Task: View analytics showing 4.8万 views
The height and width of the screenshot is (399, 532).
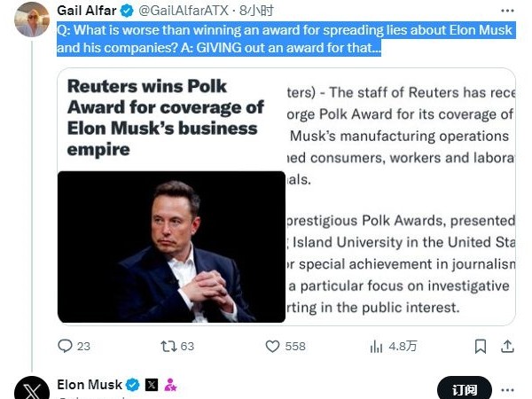Action: pos(375,346)
